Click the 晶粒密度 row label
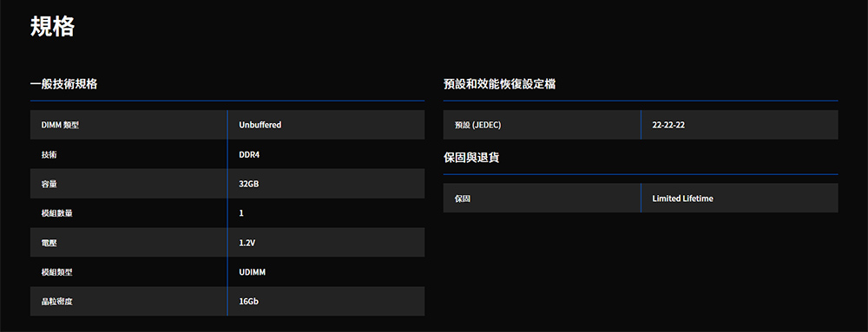The width and height of the screenshot is (868, 332). (57, 301)
